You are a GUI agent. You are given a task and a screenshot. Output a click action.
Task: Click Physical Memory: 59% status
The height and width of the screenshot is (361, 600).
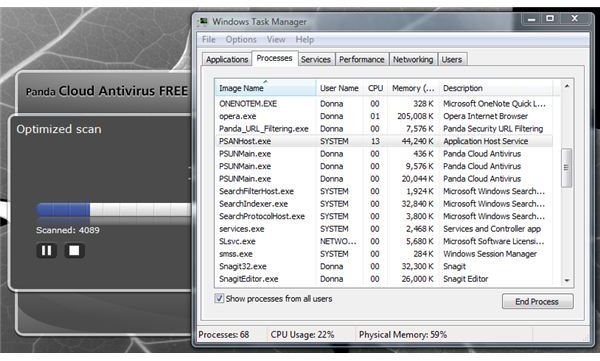tap(403, 335)
